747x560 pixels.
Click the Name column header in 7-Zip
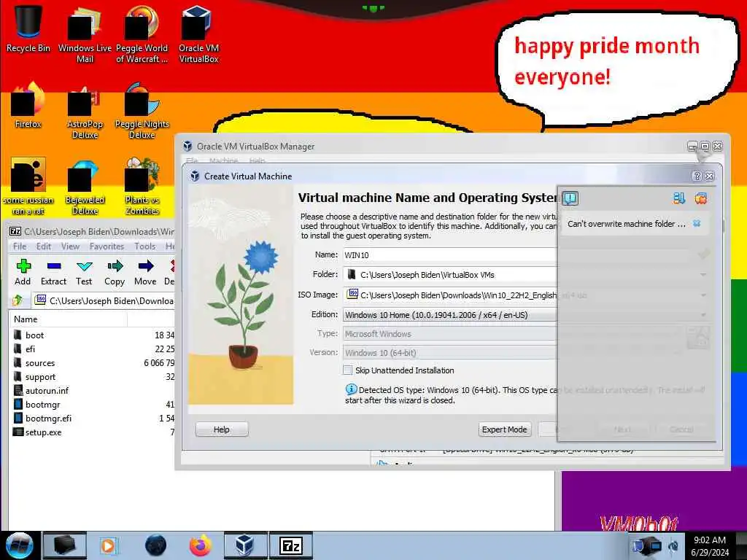point(68,319)
